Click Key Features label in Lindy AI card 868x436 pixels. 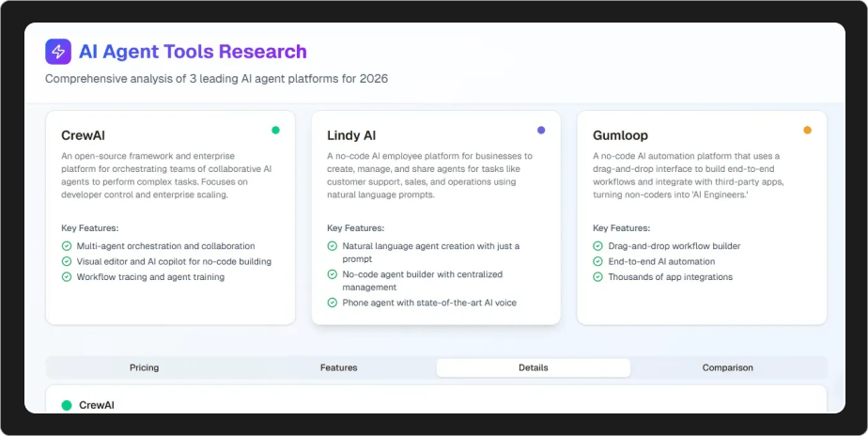pos(356,227)
